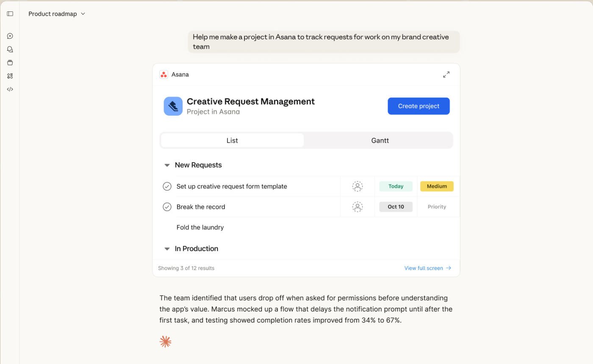Screen dimensions: 593x364
Task: Mark 'Break the record' as done
Action: pos(167,207)
